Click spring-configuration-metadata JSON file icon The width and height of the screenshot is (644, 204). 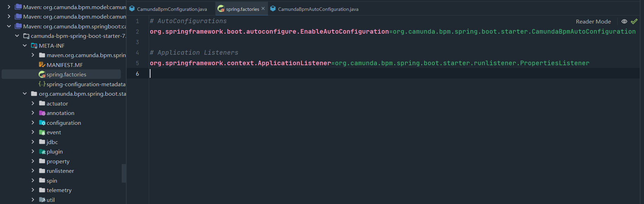42,84
